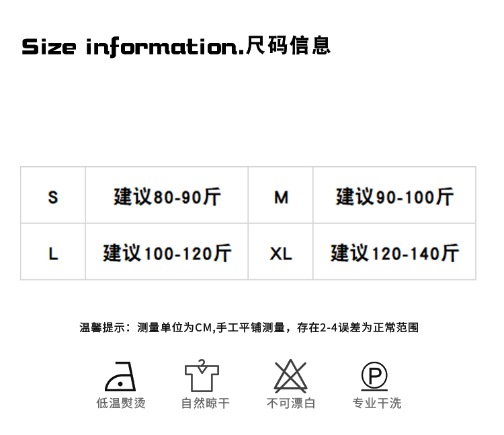Click the 温馨提示 measurement note line
The image size is (504, 435).
pos(249,327)
